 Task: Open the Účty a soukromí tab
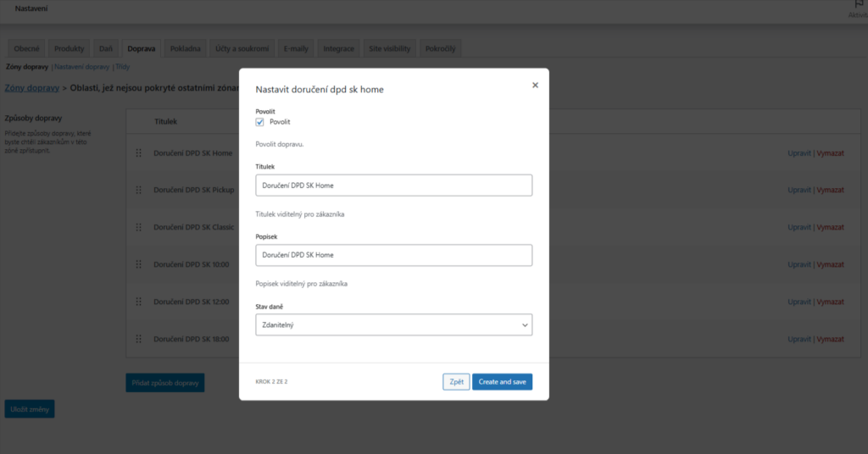point(242,48)
